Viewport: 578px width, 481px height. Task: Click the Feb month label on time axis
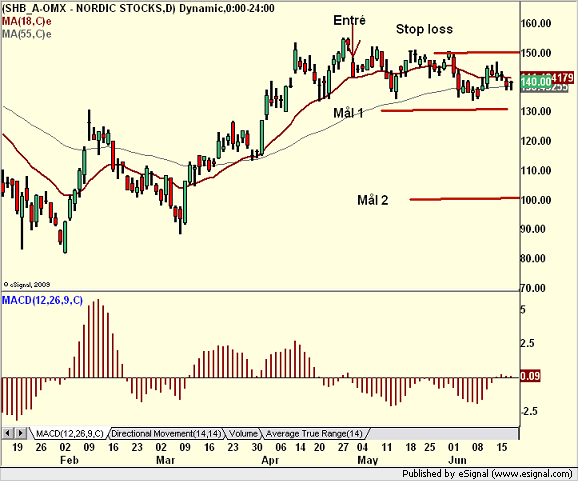69,460
